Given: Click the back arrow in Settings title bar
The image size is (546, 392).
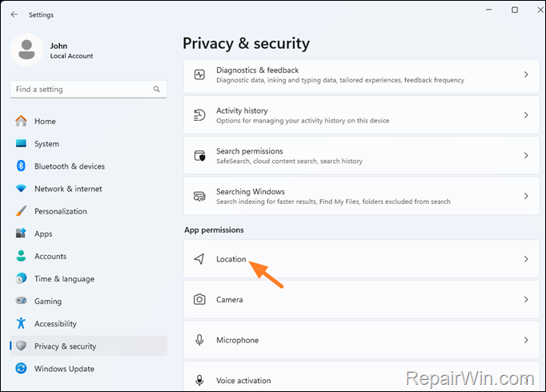Looking at the screenshot, I should (x=14, y=14).
